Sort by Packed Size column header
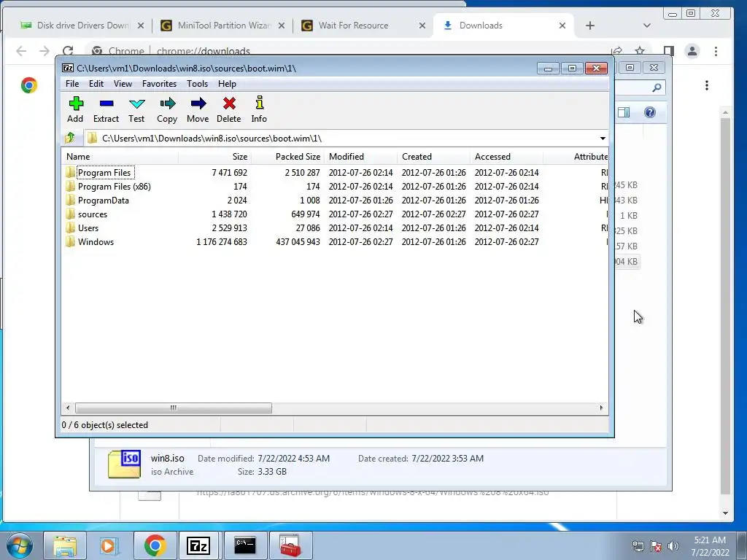The height and width of the screenshot is (560, 747). tap(287, 157)
